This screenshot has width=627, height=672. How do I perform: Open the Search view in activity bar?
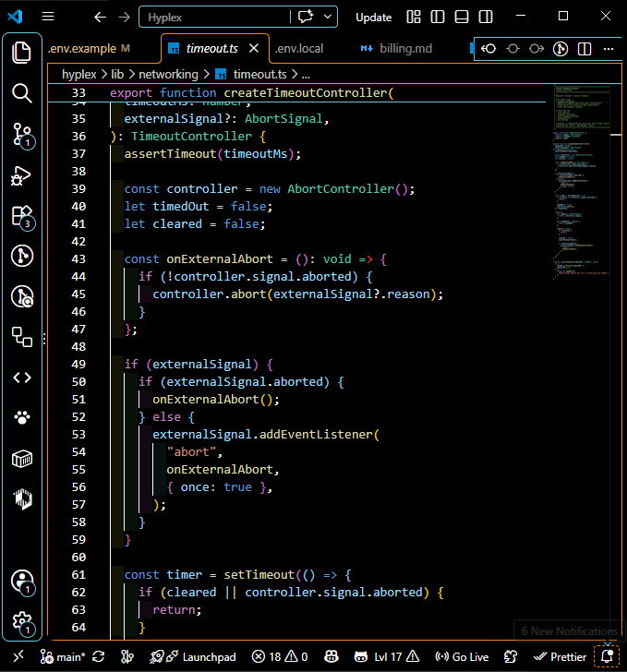[x=22, y=93]
